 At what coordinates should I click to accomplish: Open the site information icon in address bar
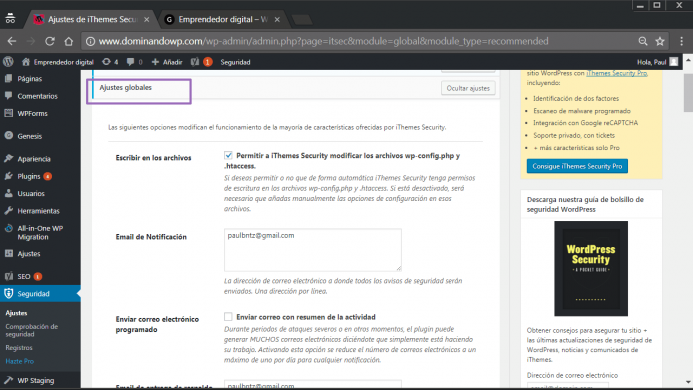point(90,41)
